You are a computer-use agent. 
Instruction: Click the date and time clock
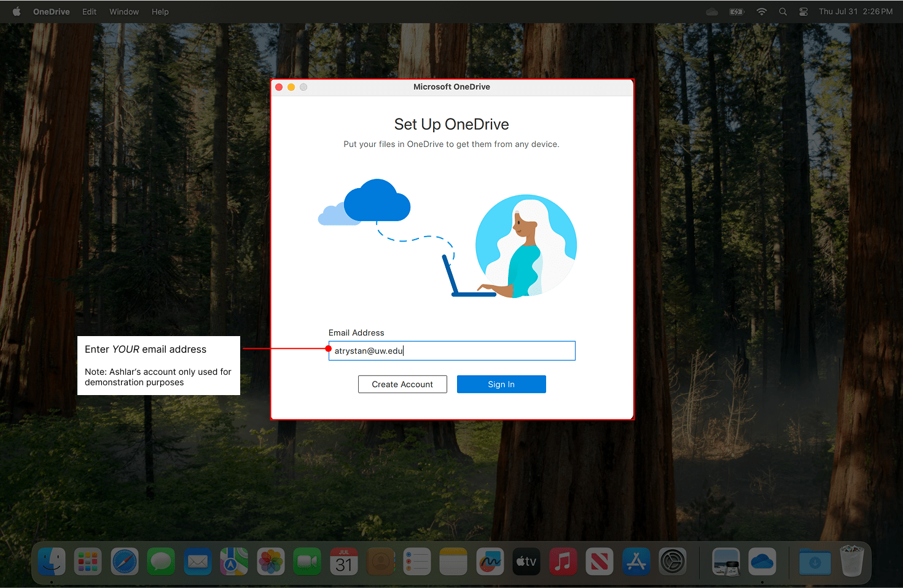click(855, 12)
